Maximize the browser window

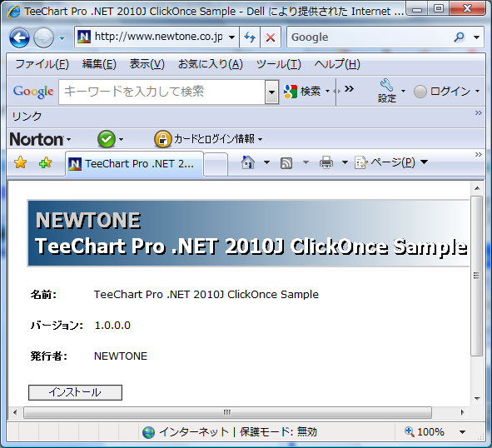439,8
